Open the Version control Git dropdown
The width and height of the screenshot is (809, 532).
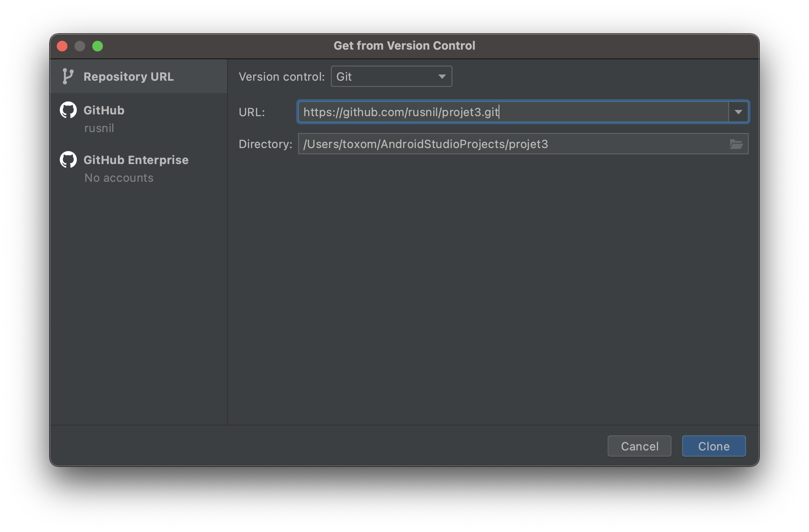tap(391, 76)
